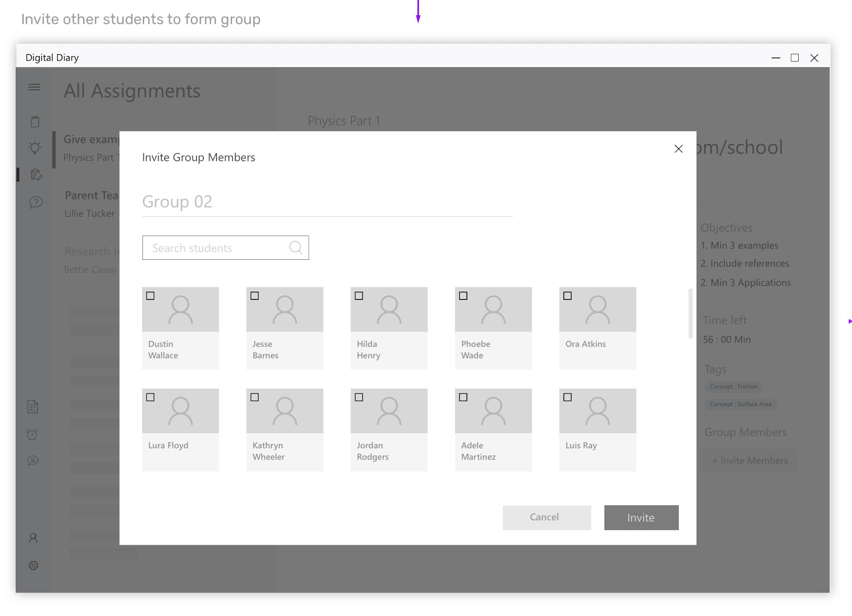Select Phoebe Wade's checkbox
852x616 pixels.
click(463, 296)
